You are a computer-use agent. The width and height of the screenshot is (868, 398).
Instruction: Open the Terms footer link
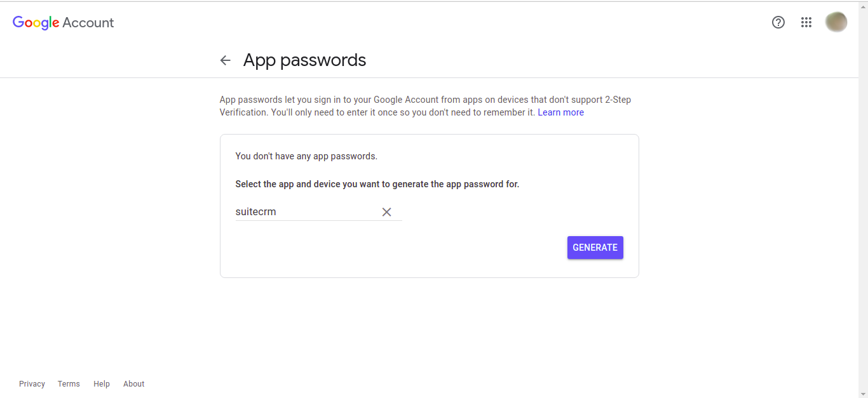(x=69, y=383)
